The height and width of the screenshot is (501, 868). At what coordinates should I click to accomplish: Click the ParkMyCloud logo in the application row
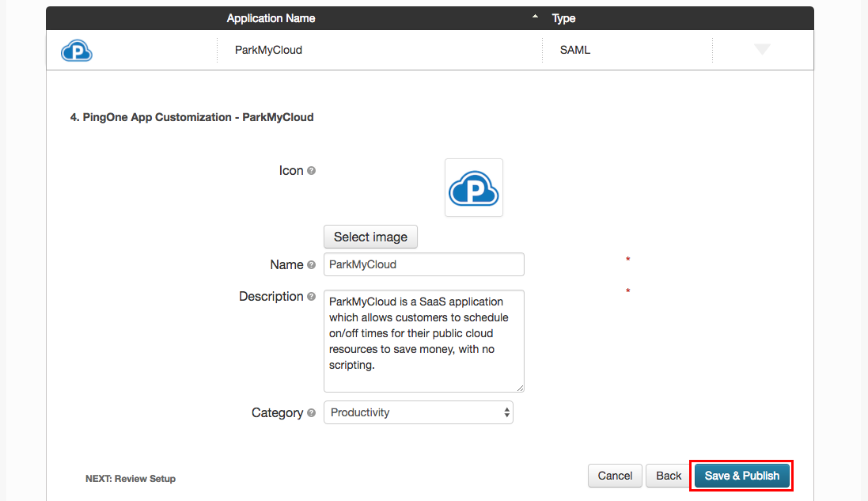[x=77, y=51]
